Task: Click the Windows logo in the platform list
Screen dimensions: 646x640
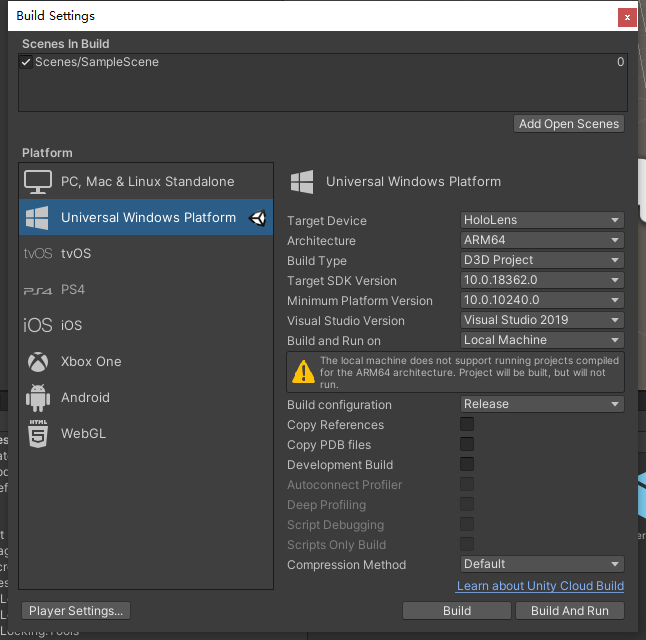Action: [x=37, y=218]
